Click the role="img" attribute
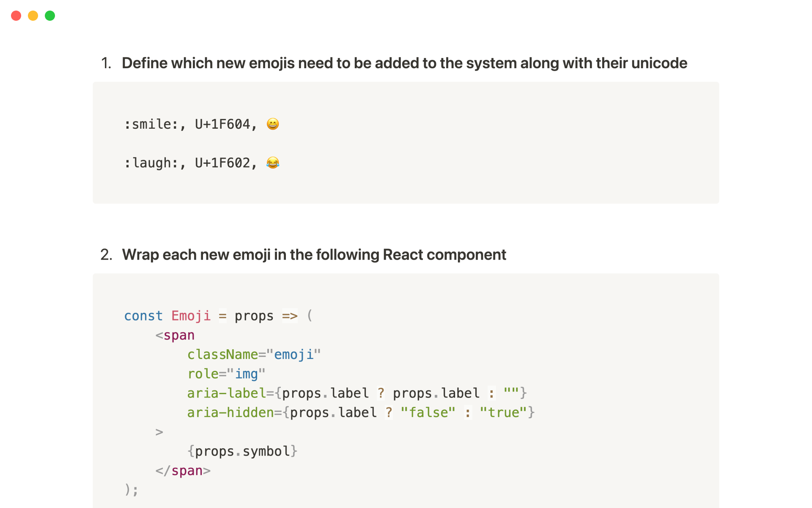The image size is (812, 508). point(226,374)
